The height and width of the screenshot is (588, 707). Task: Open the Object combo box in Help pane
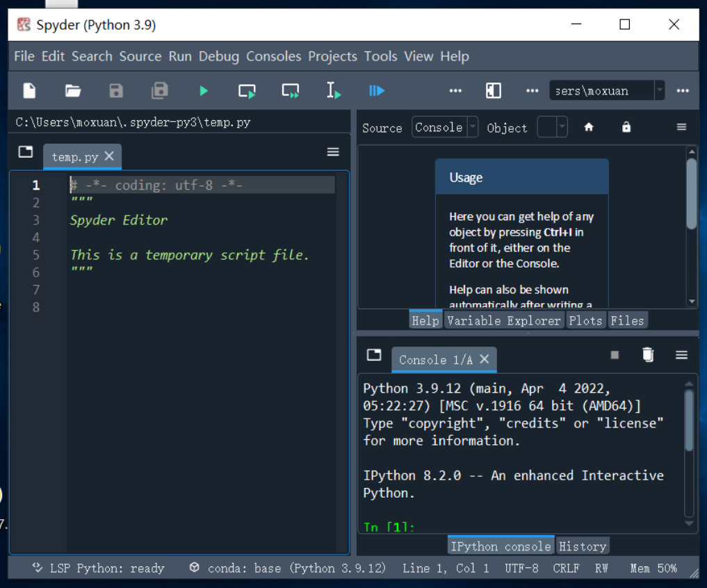point(553,128)
